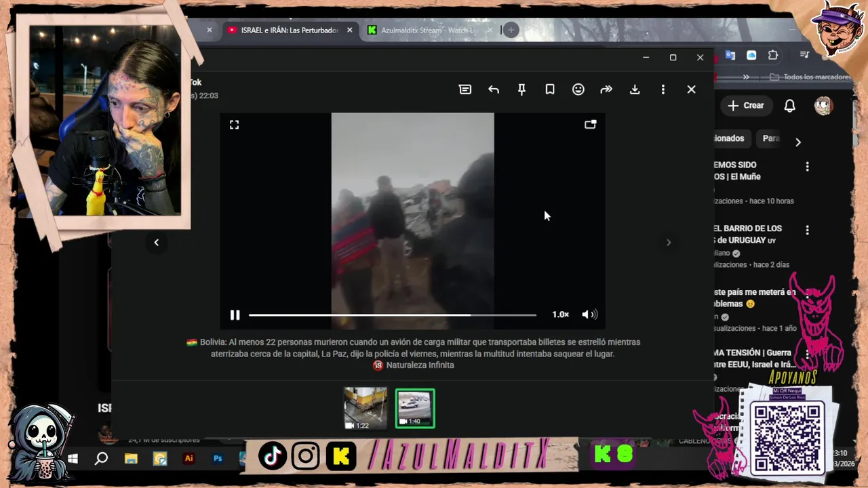The width and height of the screenshot is (868, 488).
Task: Go to the previous media item arrow
Action: point(156,243)
